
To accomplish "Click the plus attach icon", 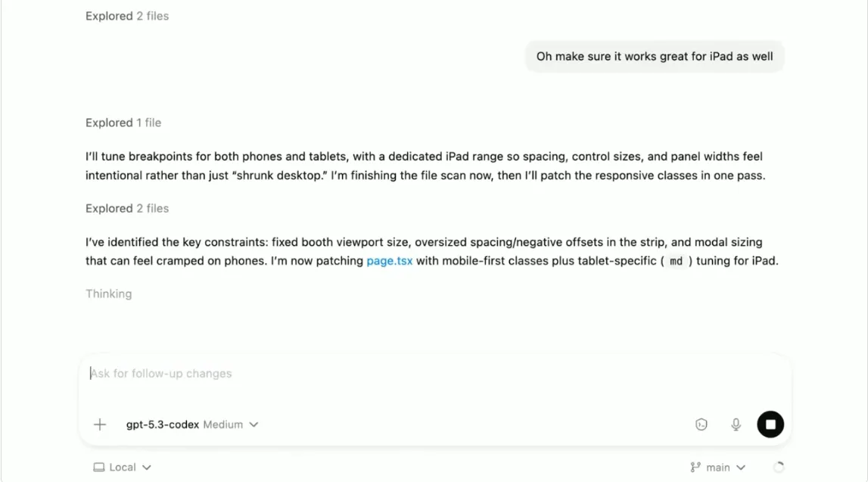I will pos(100,424).
